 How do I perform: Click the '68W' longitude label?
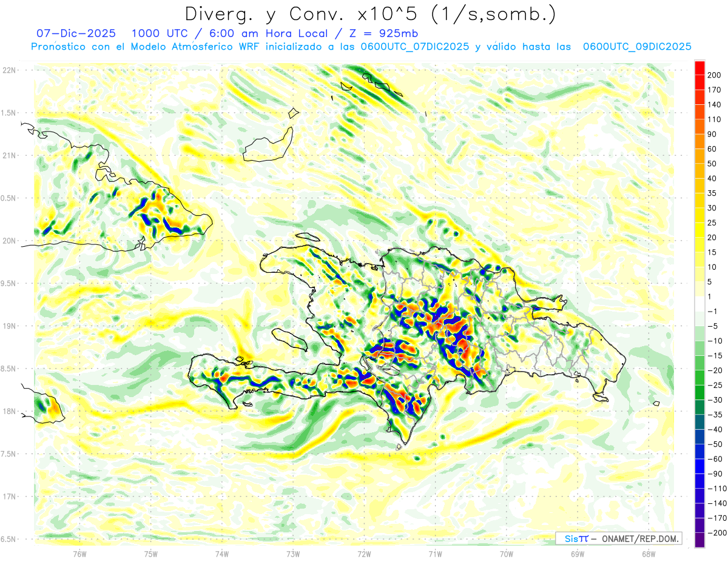(649, 554)
